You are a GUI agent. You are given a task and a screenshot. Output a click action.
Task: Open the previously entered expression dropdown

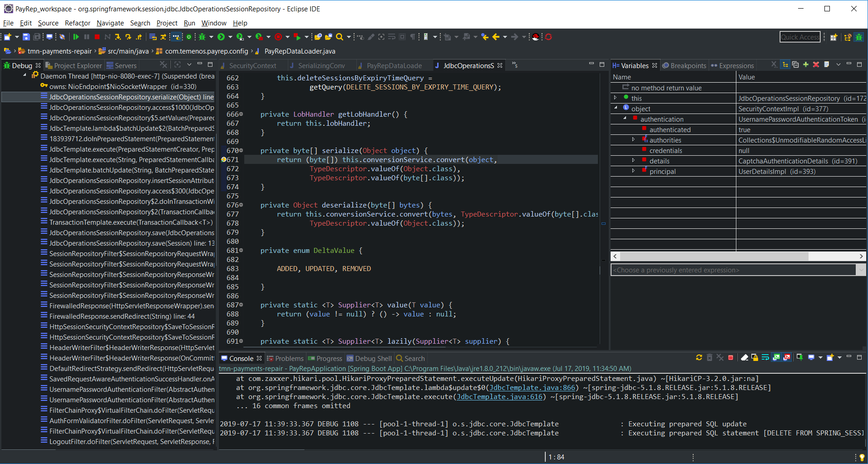(861, 270)
